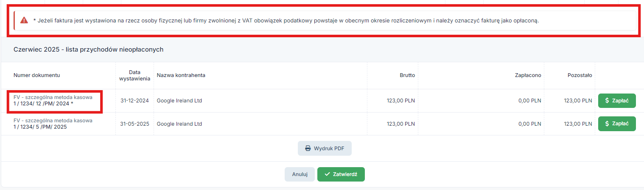Click the Pozostało column header
Image resolution: width=644 pixels, height=190 pixels.
[580, 75]
